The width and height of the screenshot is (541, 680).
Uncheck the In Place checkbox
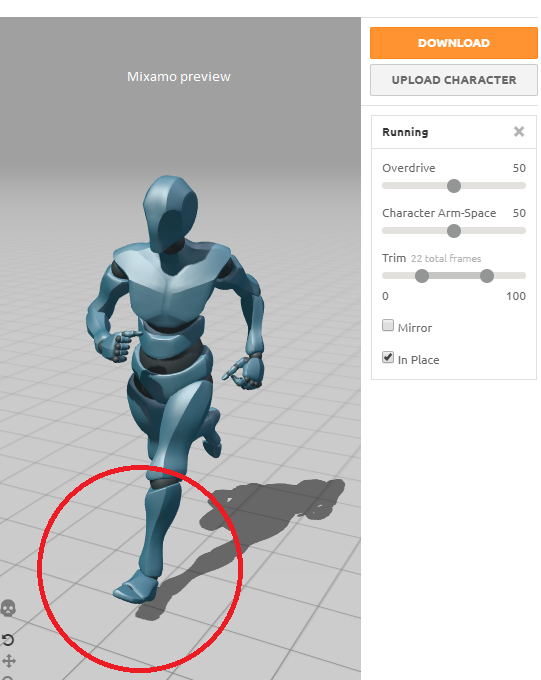click(x=388, y=357)
